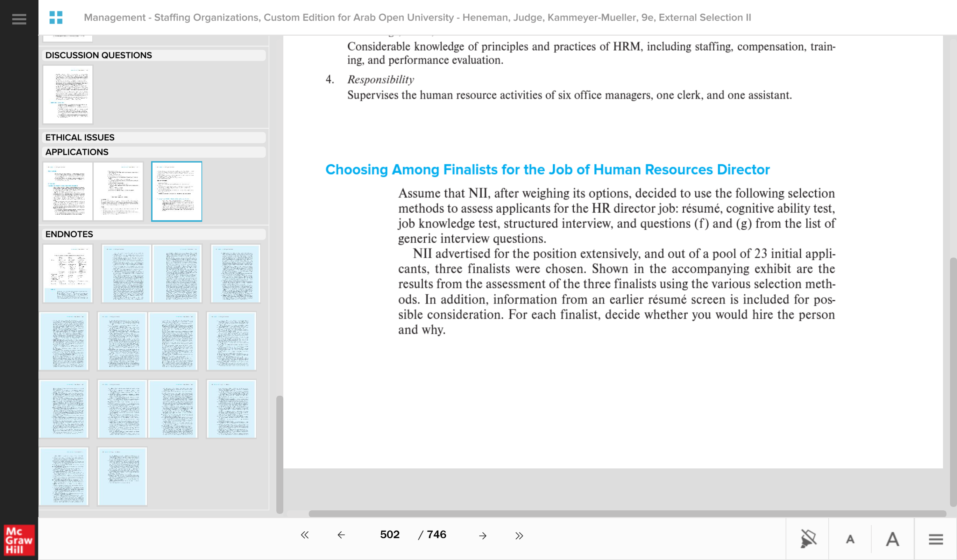Image resolution: width=957 pixels, height=560 pixels.
Task: Open the Discussion Questions page thumbnail
Action: coord(68,94)
